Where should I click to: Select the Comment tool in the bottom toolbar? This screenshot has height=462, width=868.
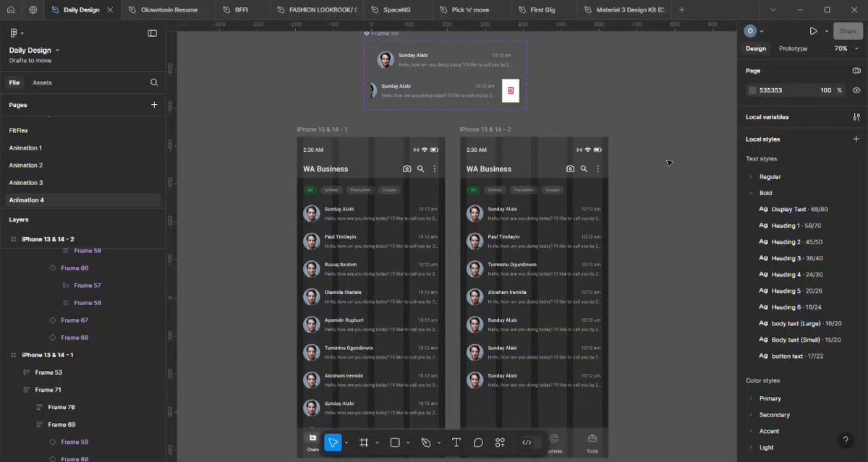pyautogui.click(x=478, y=442)
